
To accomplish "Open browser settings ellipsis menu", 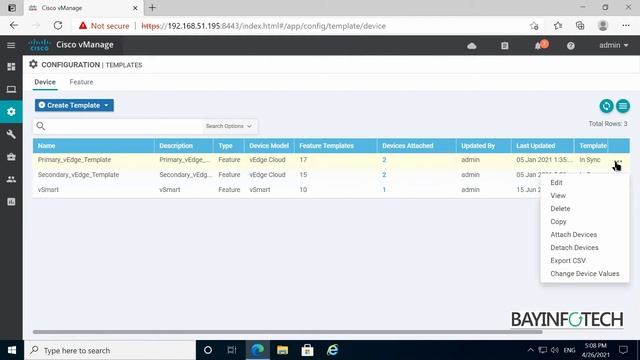I will point(626,26).
